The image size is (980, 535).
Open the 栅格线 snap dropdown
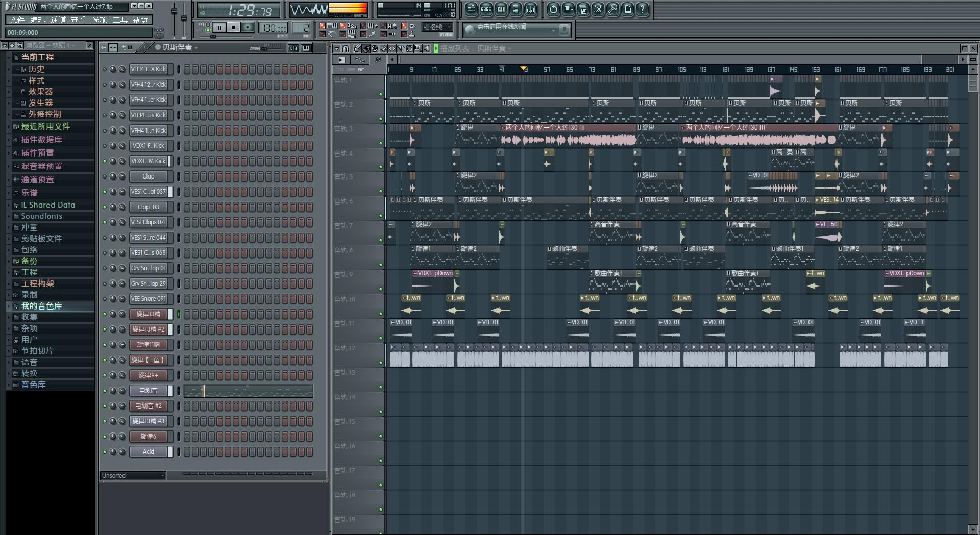(x=437, y=27)
